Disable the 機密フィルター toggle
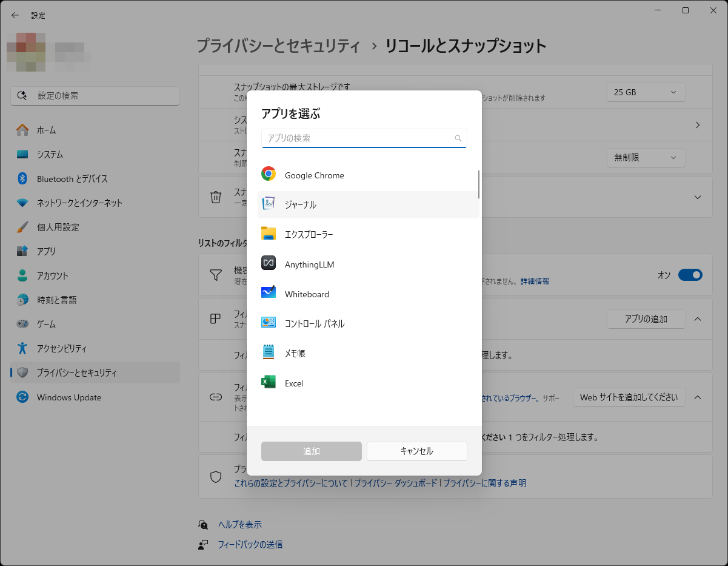728x566 pixels. [690, 275]
